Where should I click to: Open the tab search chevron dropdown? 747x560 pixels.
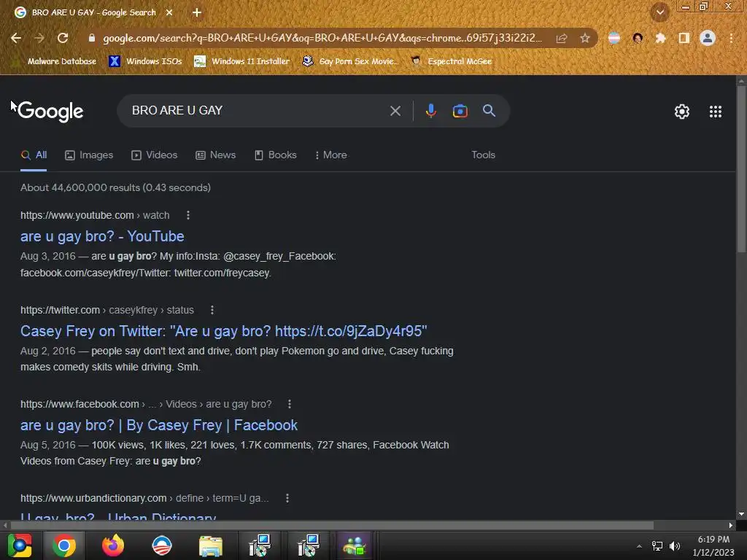pyautogui.click(x=660, y=12)
